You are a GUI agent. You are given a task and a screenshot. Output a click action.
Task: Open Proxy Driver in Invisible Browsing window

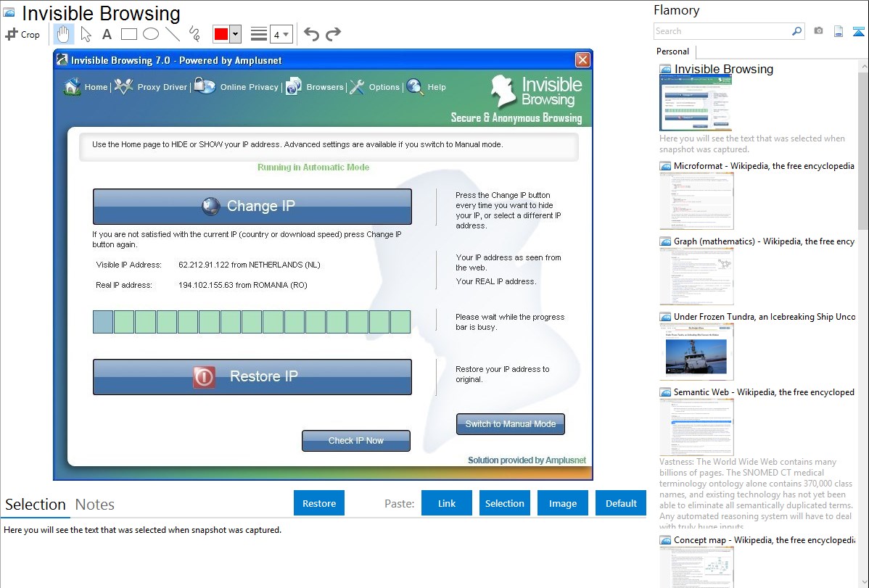pos(162,87)
